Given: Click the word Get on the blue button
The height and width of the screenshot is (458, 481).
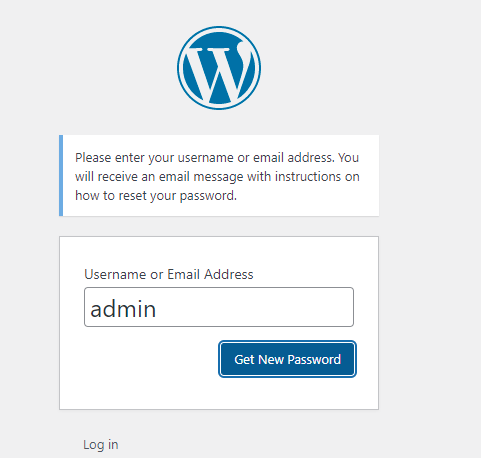Looking at the screenshot, I should (244, 359).
